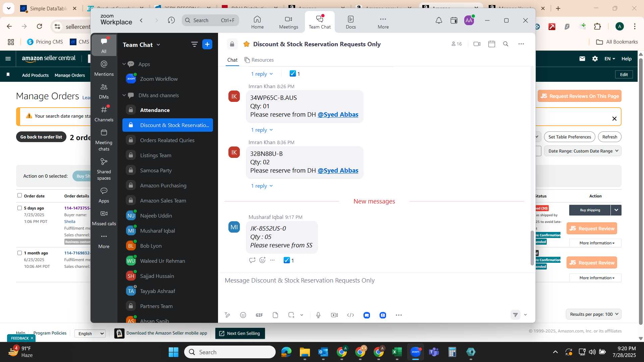Open emoji picker in message composer
Viewport: 644px width, 362px height.
click(x=243, y=315)
